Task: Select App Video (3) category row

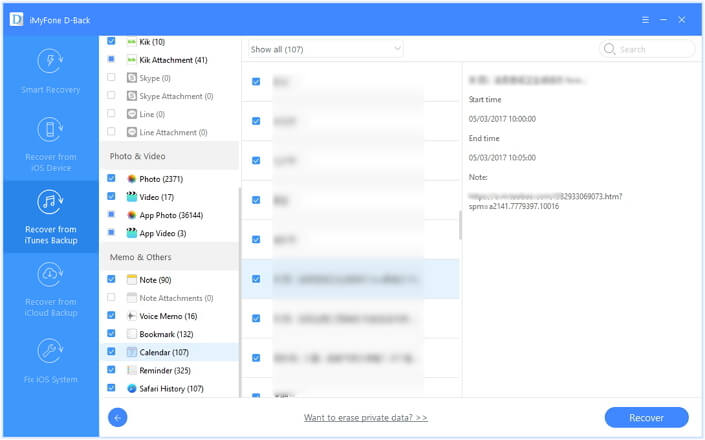Action: tap(170, 233)
